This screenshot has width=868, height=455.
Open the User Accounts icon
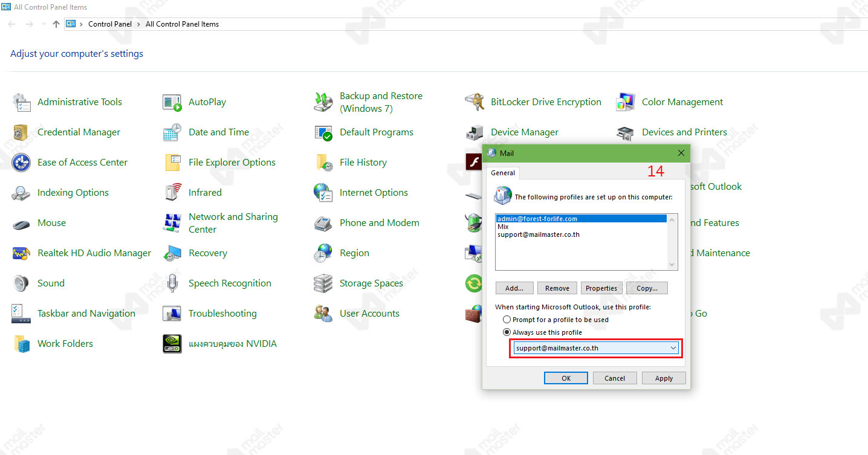tap(323, 314)
